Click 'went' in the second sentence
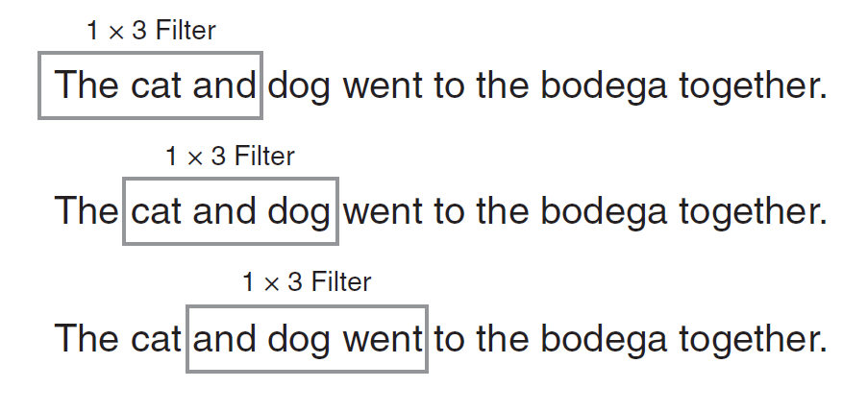868x412 pixels. pos(383,212)
